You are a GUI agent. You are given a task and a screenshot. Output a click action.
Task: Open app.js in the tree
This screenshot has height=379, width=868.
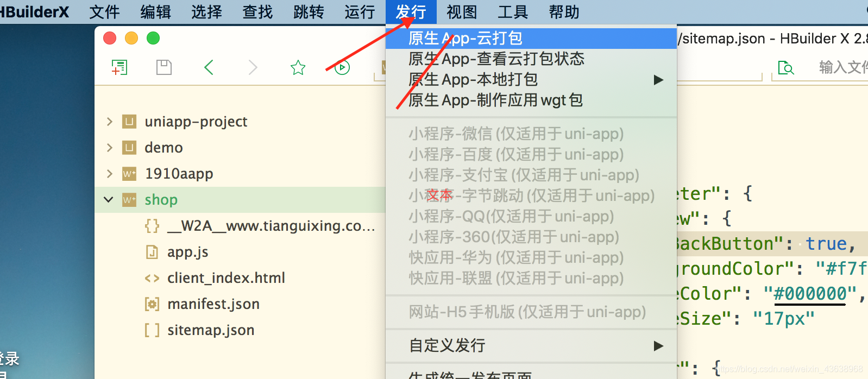pos(188,252)
